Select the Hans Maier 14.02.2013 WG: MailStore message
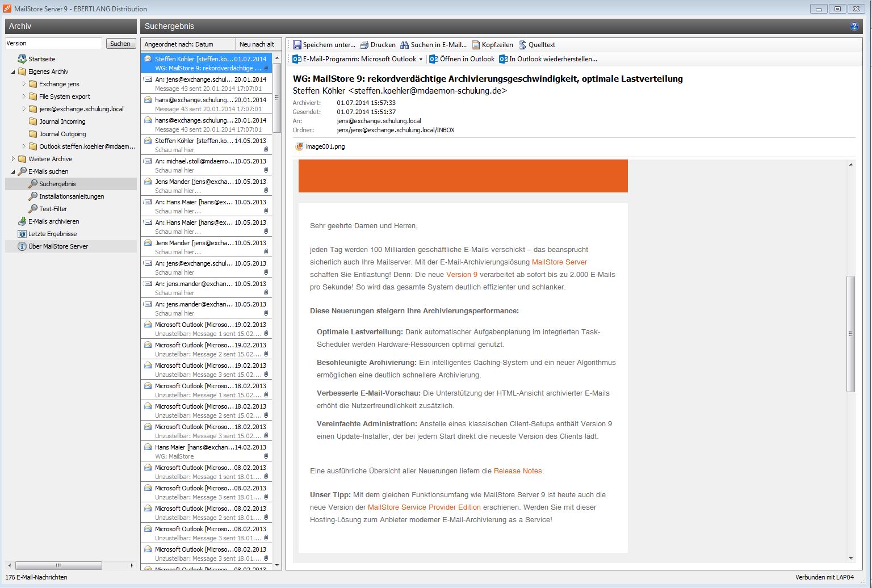Screen dimensions: 872x588 click(x=207, y=452)
